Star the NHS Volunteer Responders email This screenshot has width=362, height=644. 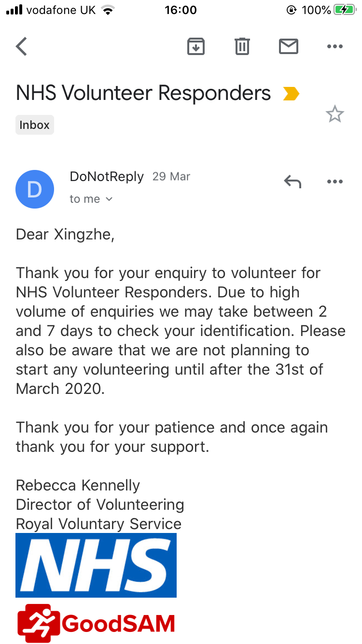pos(334,114)
